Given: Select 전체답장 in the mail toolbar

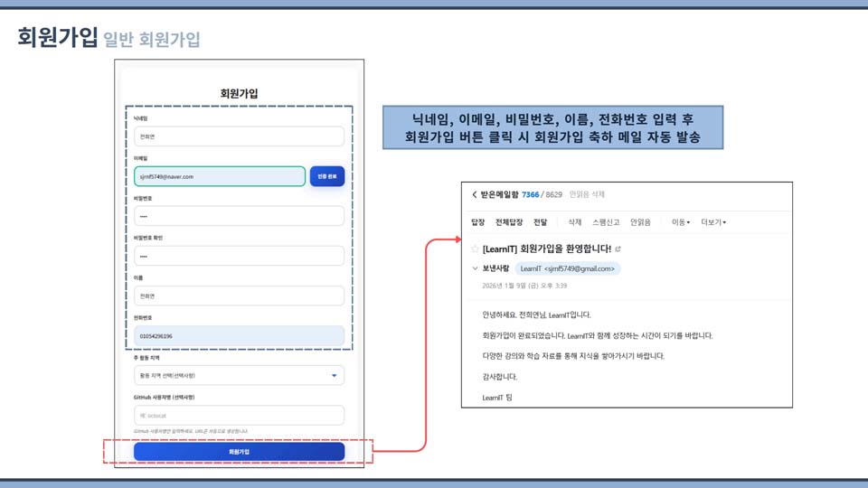Looking at the screenshot, I should click(x=509, y=222).
